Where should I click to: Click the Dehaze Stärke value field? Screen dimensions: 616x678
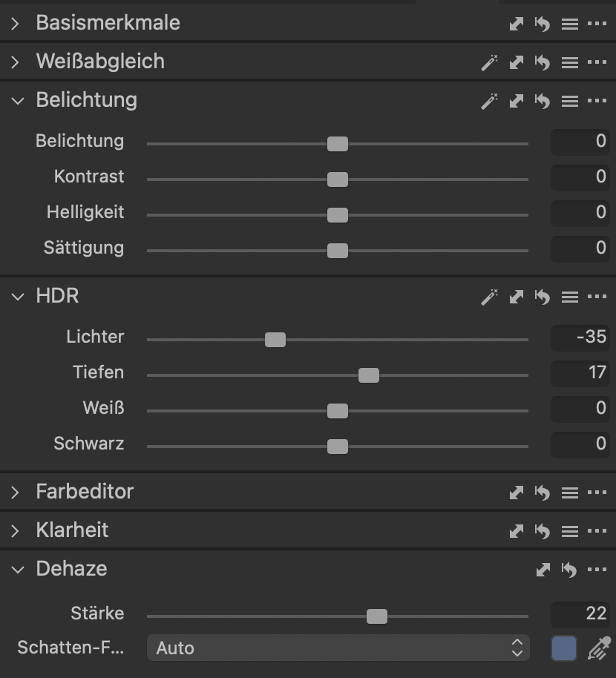[x=580, y=613]
